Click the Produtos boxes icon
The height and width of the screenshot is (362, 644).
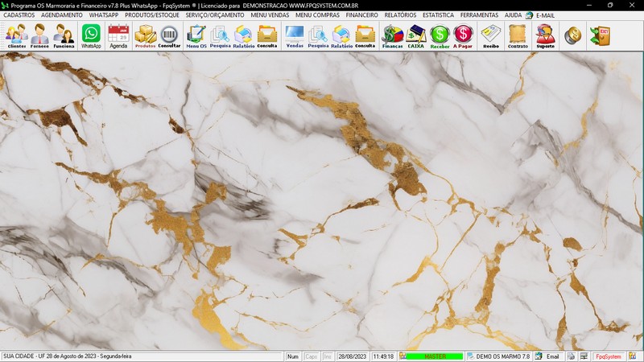[145, 36]
